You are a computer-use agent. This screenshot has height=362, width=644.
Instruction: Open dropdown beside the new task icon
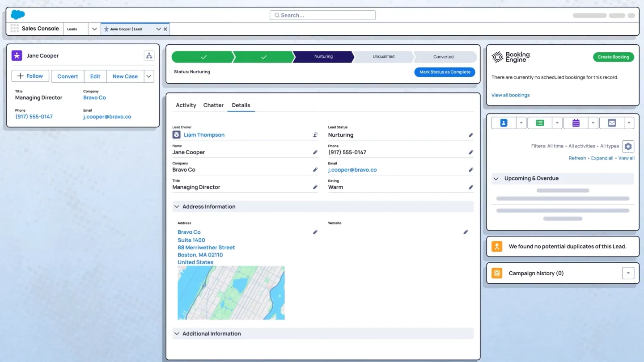click(x=521, y=123)
